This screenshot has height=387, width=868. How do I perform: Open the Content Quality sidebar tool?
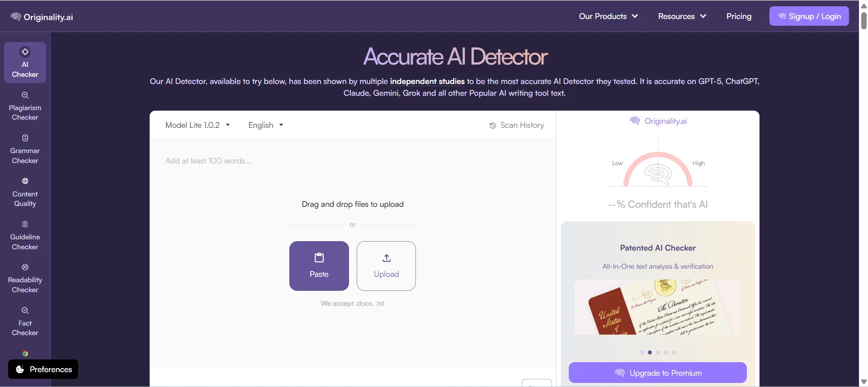pos(25,192)
